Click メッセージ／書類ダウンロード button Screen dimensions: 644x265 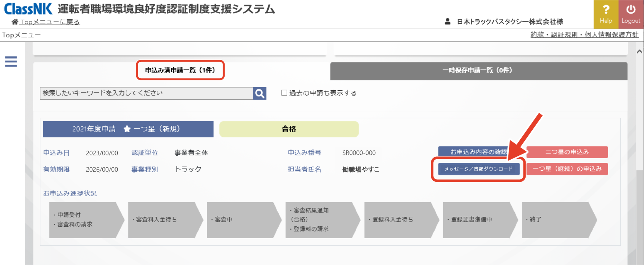click(478, 169)
